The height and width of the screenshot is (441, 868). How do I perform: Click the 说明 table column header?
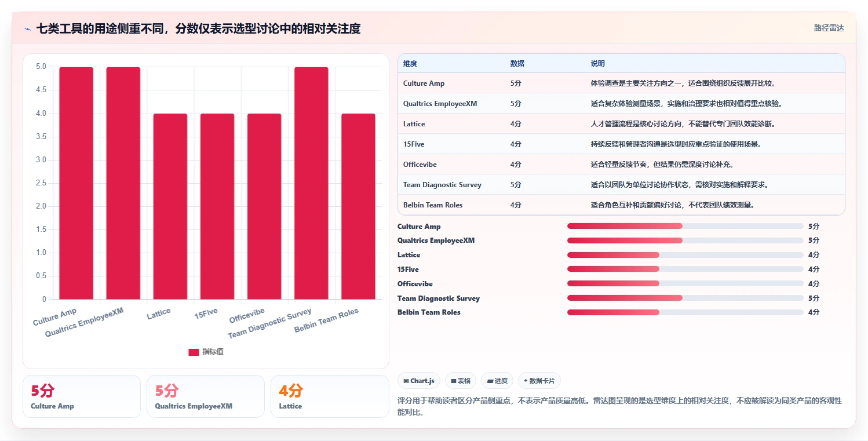(x=598, y=63)
